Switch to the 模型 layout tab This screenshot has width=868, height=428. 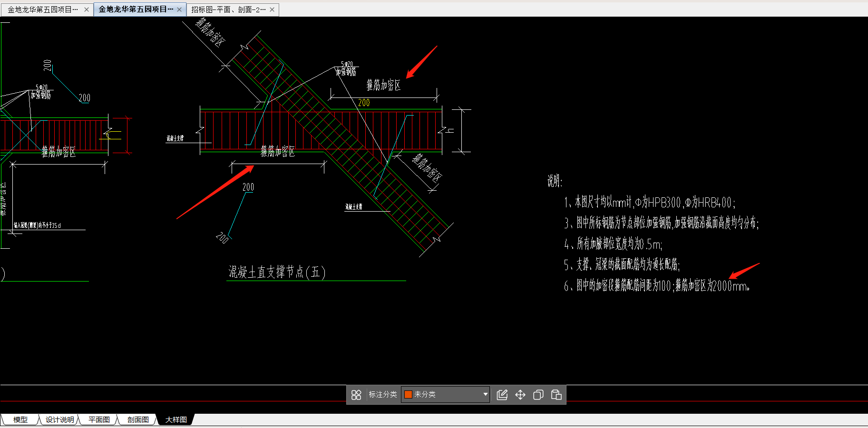pyautogui.click(x=20, y=419)
